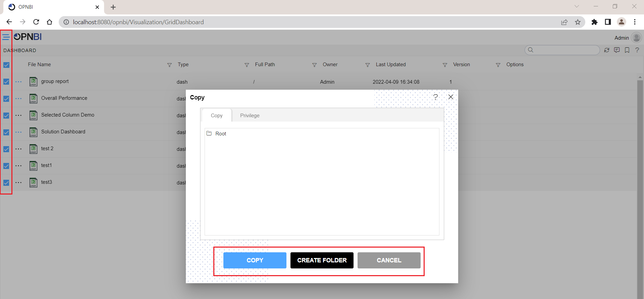The width and height of the screenshot is (644, 299).
Task: Click the CANCEL button
Action: click(389, 260)
